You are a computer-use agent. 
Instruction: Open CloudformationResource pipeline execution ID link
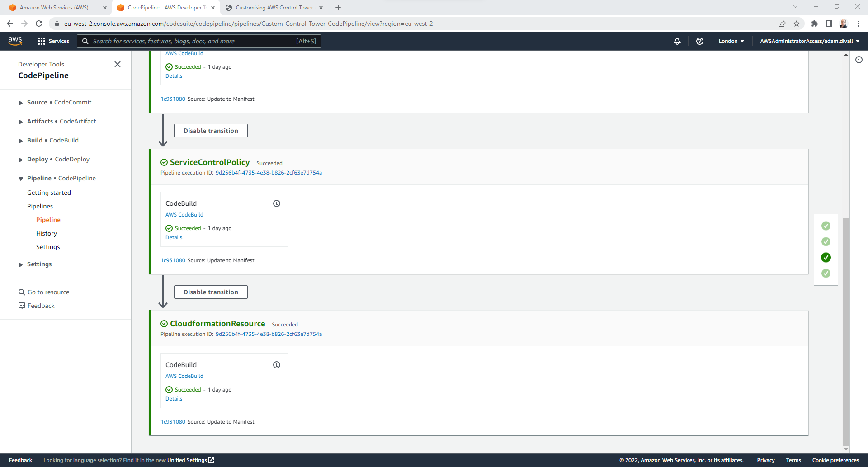pos(269,334)
